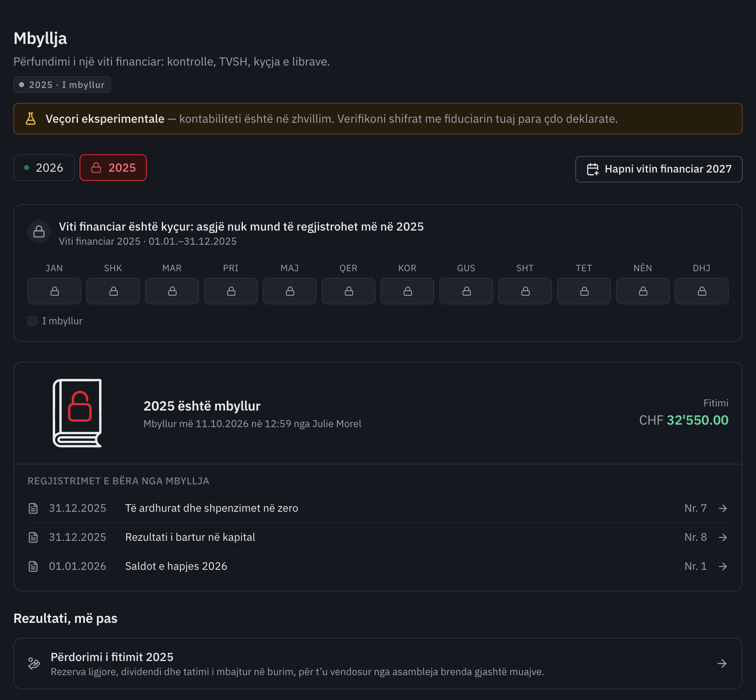Click the flask icon in experimental banner
756x700 pixels.
31,119
